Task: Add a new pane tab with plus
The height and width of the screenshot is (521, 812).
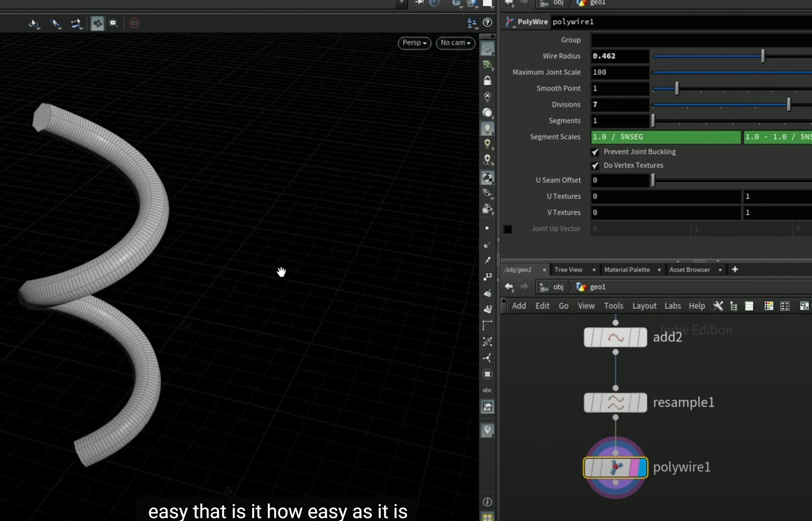Action: click(x=735, y=270)
